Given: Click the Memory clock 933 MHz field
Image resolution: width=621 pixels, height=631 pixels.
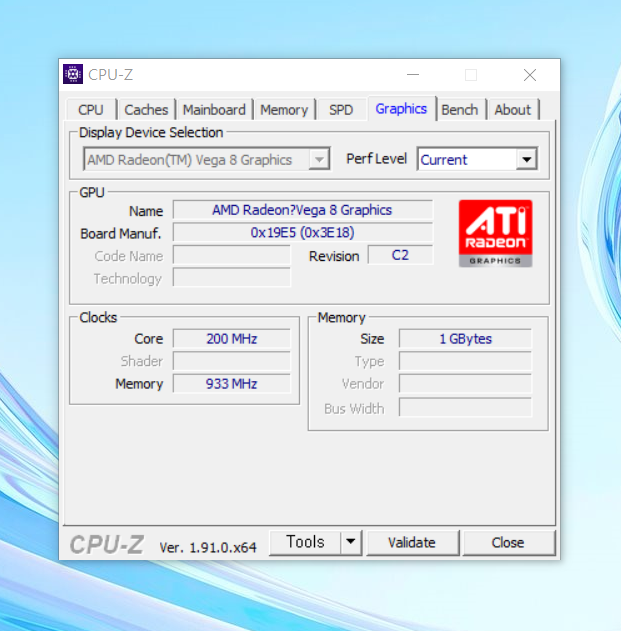Looking at the screenshot, I should pyautogui.click(x=231, y=384).
